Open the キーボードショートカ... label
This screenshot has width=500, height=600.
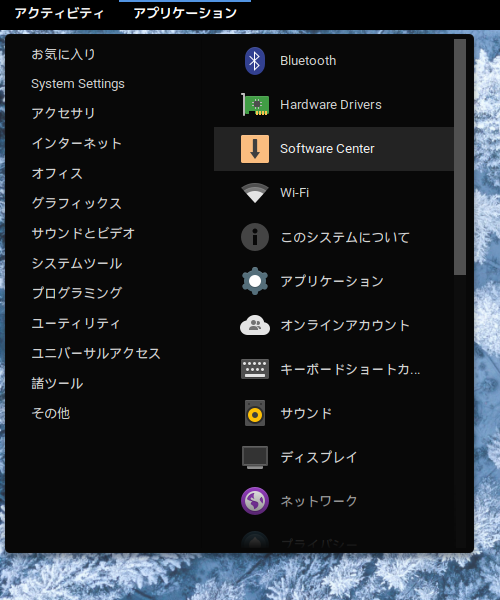(x=350, y=369)
